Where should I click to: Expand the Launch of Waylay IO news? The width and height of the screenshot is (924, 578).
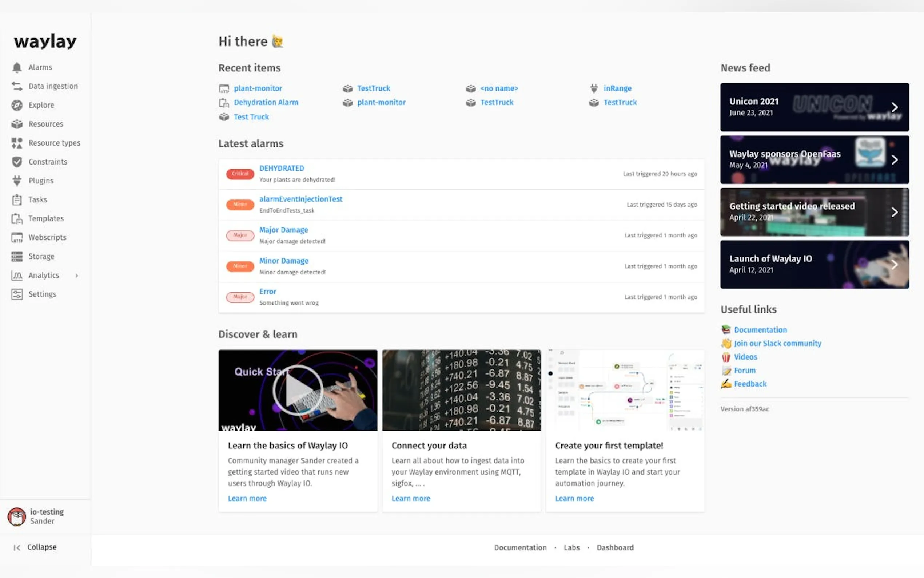tap(894, 265)
